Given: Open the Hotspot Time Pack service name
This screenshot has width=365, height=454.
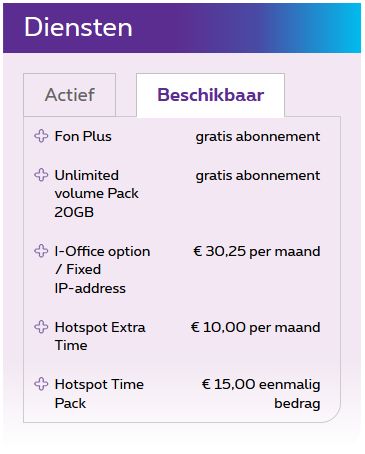Looking at the screenshot, I should coord(99,393).
